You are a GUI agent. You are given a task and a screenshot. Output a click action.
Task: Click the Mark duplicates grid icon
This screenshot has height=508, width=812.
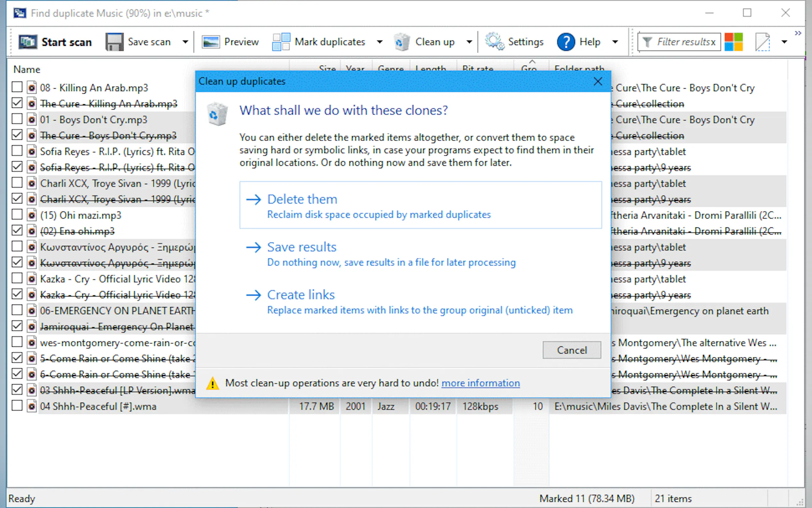pos(281,42)
